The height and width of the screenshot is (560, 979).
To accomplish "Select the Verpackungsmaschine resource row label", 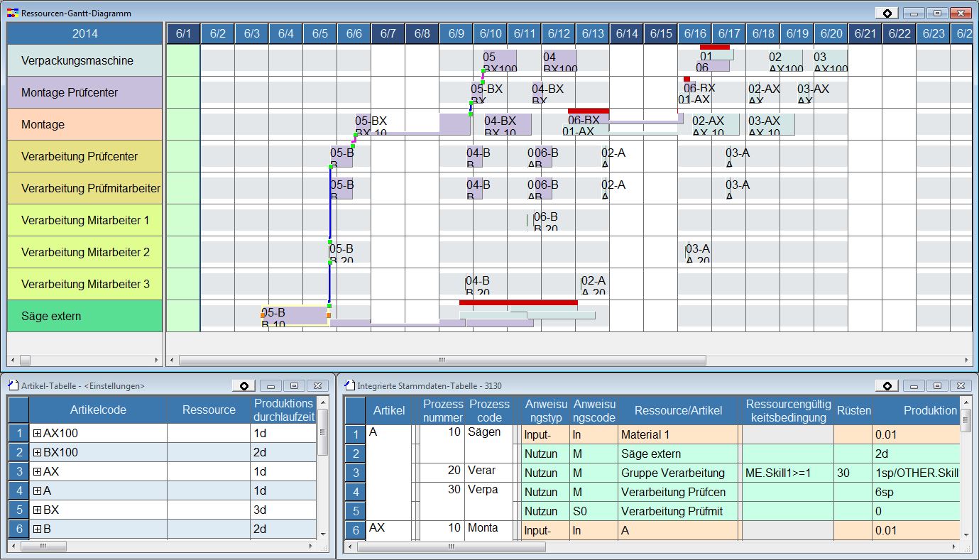I will pyautogui.click(x=85, y=60).
